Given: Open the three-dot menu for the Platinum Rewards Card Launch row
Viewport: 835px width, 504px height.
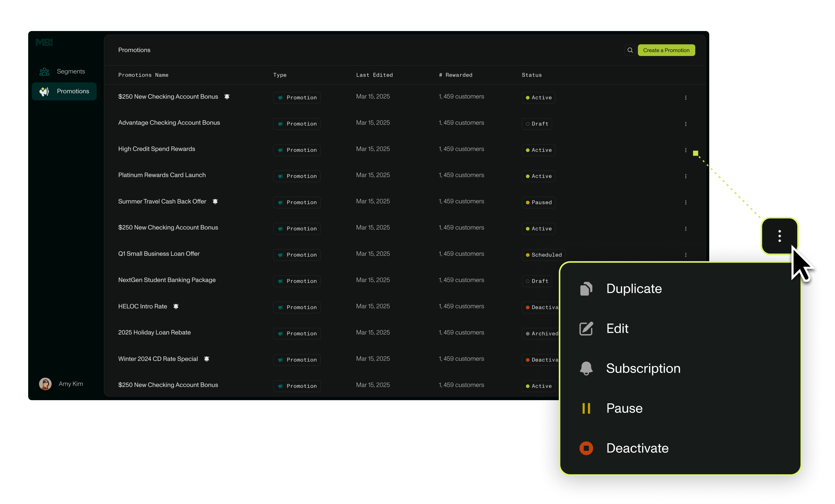Looking at the screenshot, I should (685, 176).
